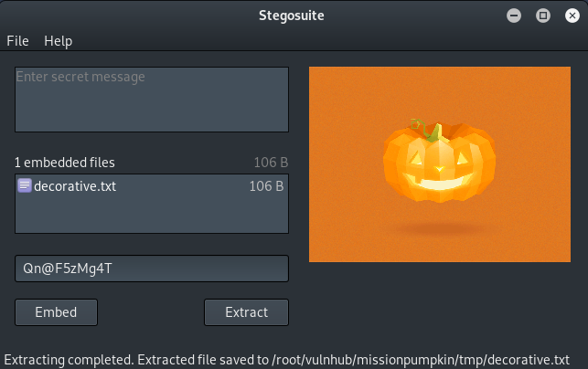The width and height of the screenshot is (588, 369).
Task: Click the Stegosuite title bar text
Action: (x=292, y=16)
